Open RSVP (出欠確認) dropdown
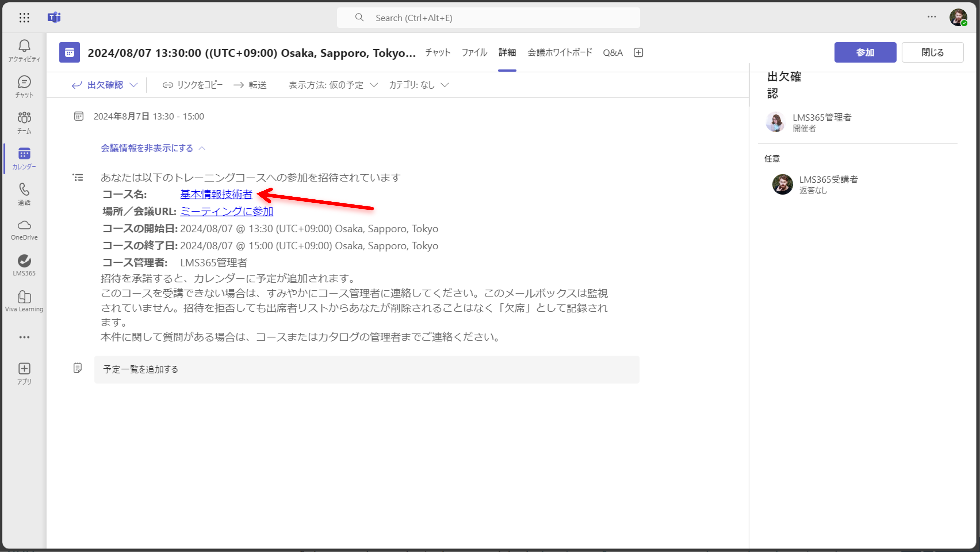Screen dimensions: 980x552 coord(105,85)
